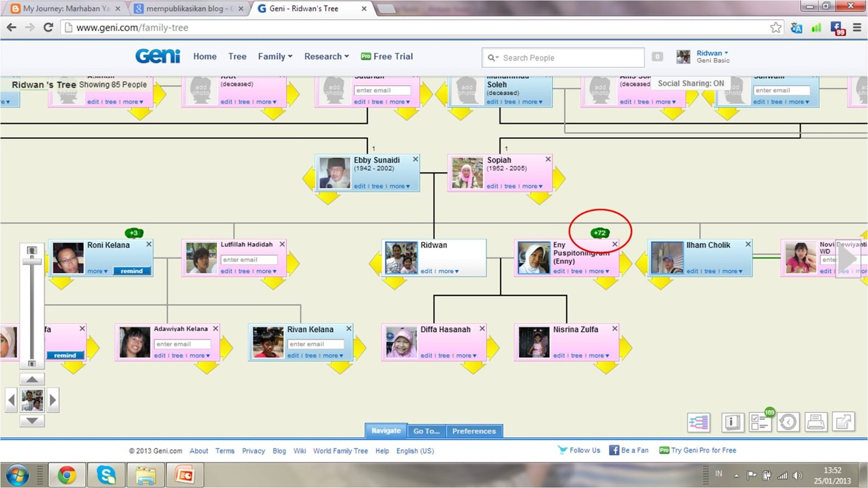Open the Family dropdown menu
This screenshot has width=868, height=488.
pos(275,56)
